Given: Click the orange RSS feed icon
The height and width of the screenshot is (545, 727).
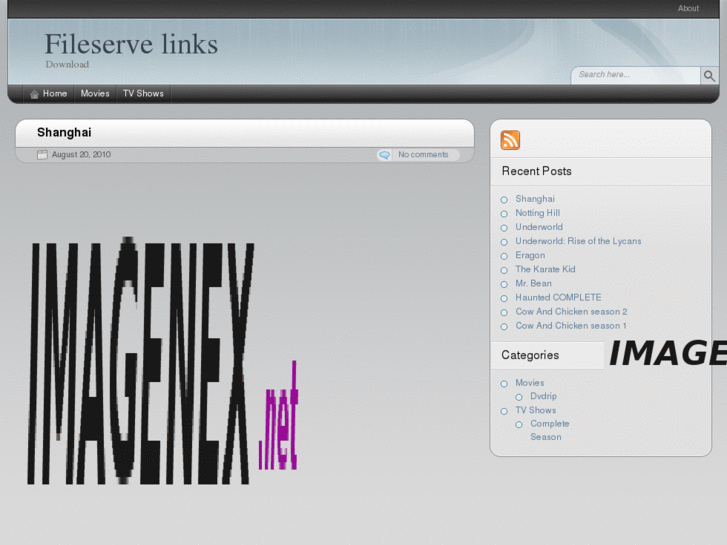Looking at the screenshot, I should pyautogui.click(x=510, y=140).
